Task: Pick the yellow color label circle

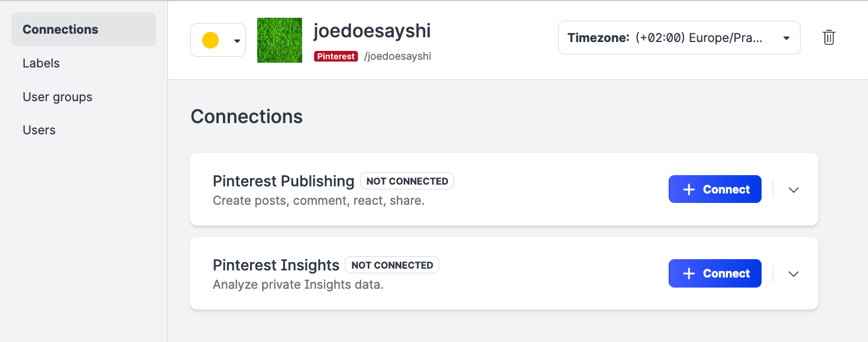Action: 210,40
